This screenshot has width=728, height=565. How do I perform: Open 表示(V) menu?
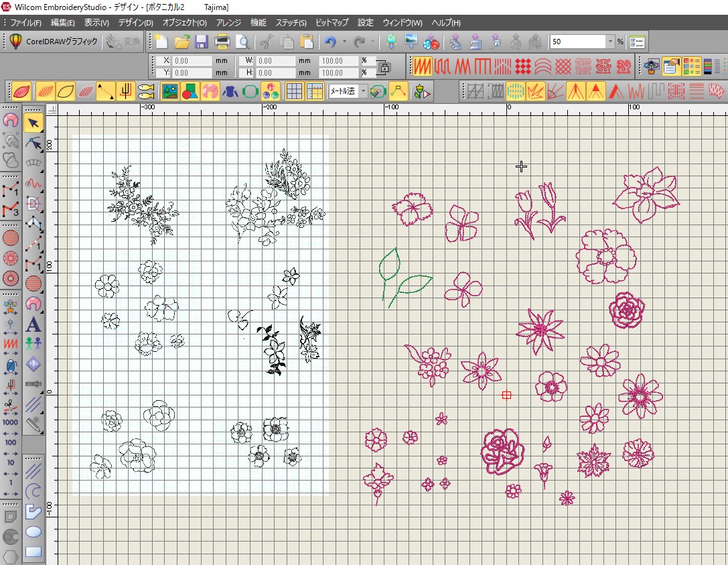[96, 22]
